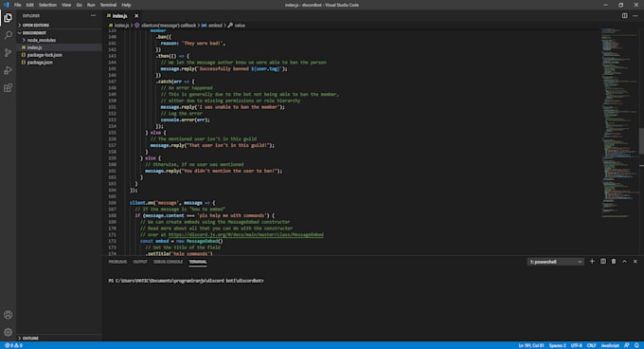Switch to the PROBLEMS panel tab
Screen dimensions: 644x349
pyautogui.click(x=117, y=262)
